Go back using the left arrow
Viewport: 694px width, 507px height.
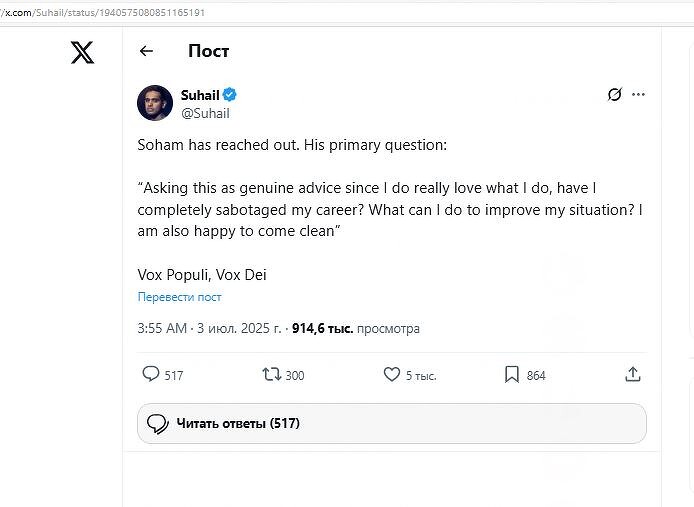pyautogui.click(x=147, y=51)
